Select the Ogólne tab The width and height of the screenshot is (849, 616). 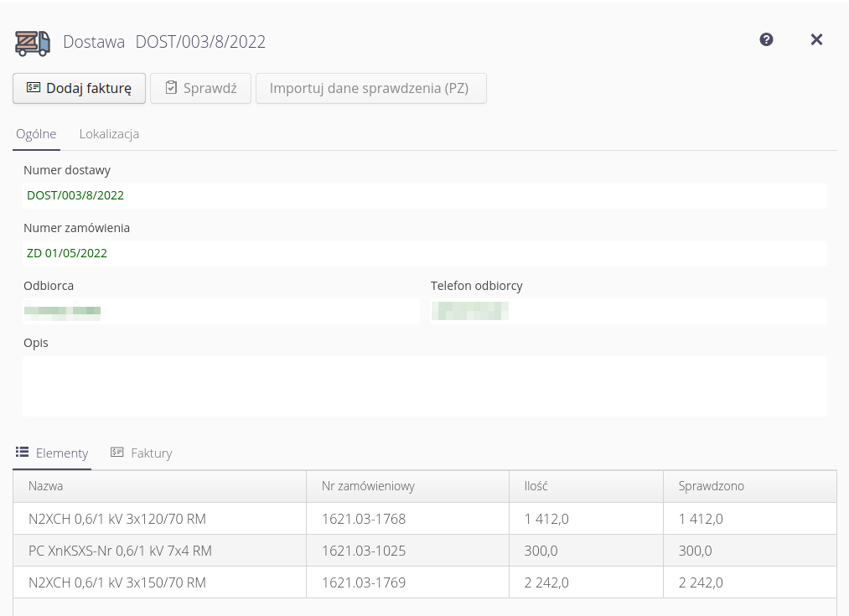(36, 134)
